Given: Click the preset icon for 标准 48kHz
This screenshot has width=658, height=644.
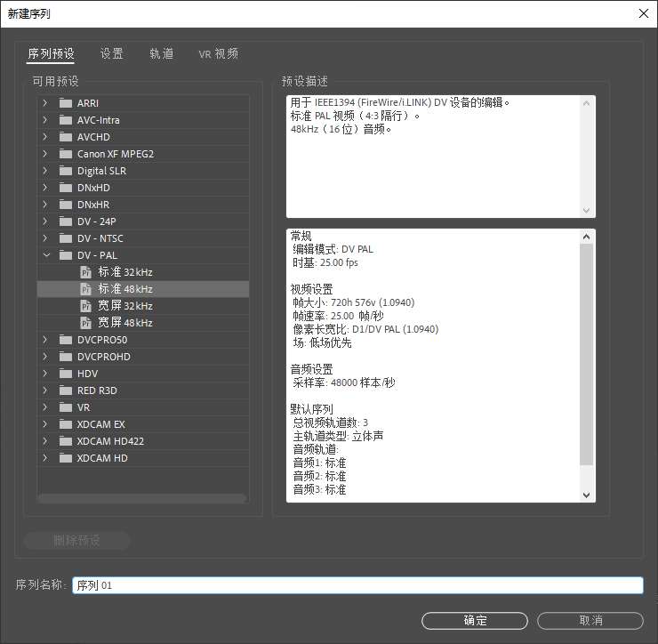Looking at the screenshot, I should (x=85, y=289).
